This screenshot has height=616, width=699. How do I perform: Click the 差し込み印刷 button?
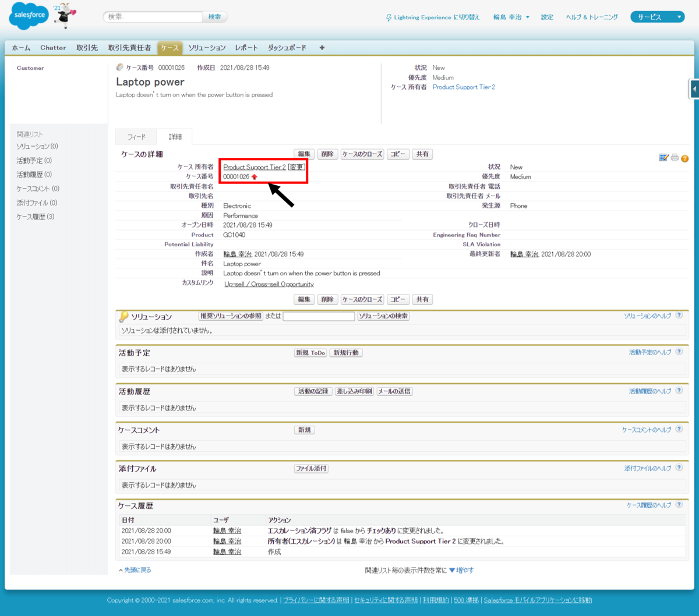point(354,391)
